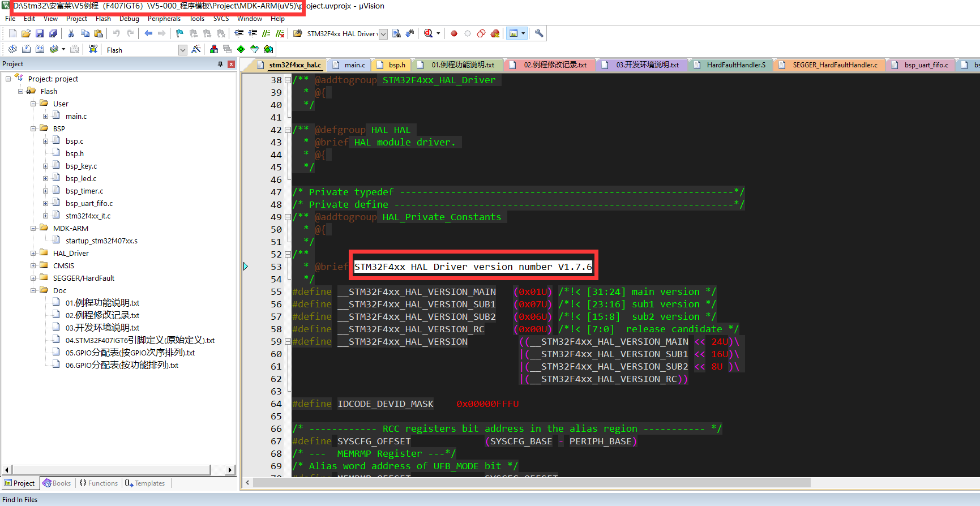Image resolution: width=980 pixels, height=506 pixels.
Task: Open Configuration with the wrench icon
Action: point(539,33)
